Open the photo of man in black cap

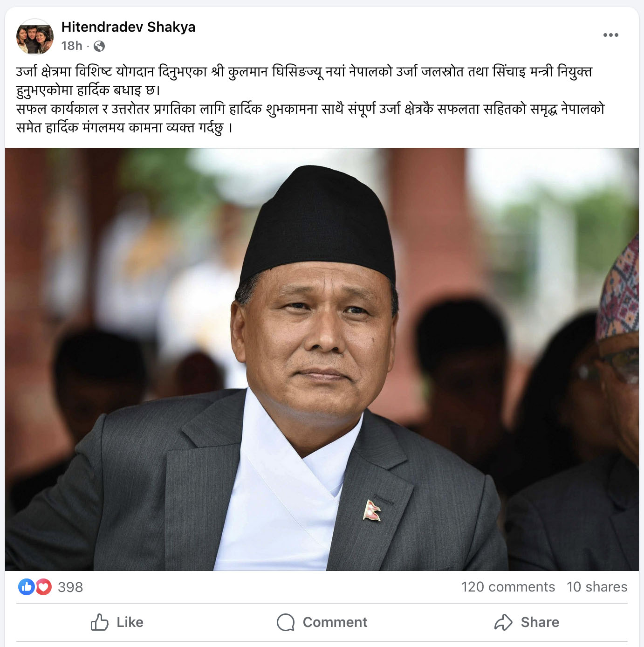(x=322, y=359)
